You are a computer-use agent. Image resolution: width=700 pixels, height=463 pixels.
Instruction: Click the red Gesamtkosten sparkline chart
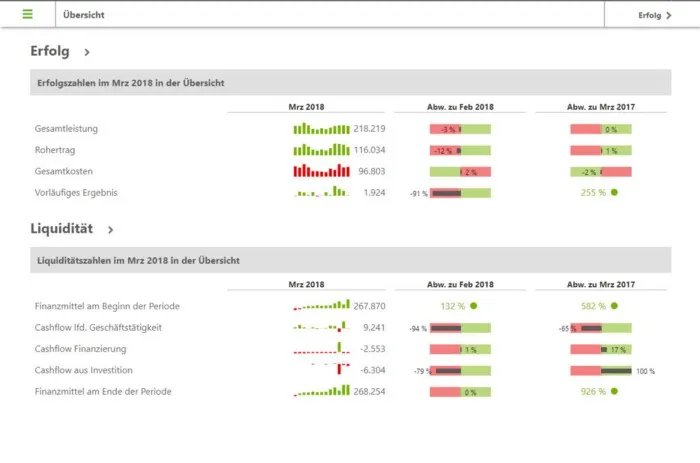click(321, 171)
